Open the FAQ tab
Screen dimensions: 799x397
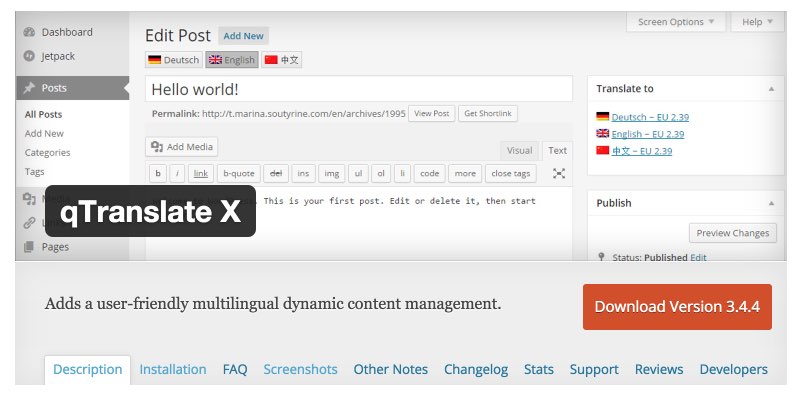pyautogui.click(x=235, y=369)
